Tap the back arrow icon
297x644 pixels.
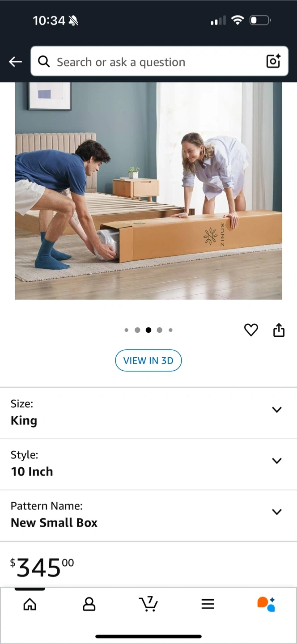click(x=15, y=62)
